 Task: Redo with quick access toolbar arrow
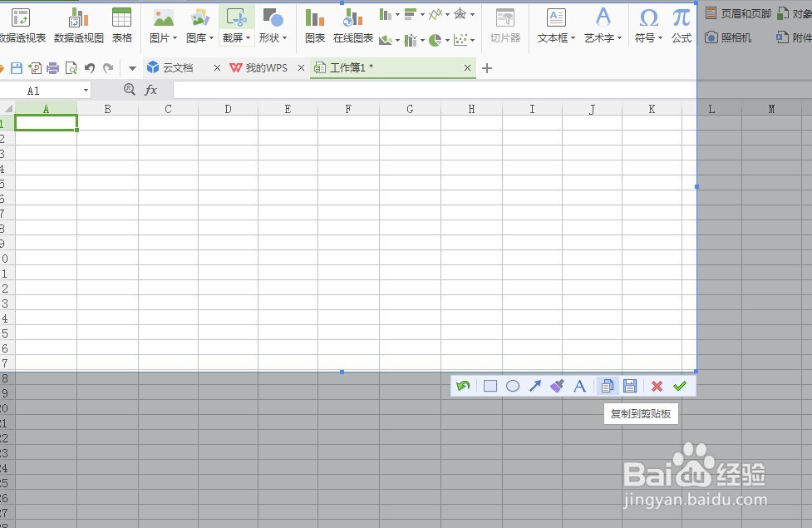tap(108, 68)
